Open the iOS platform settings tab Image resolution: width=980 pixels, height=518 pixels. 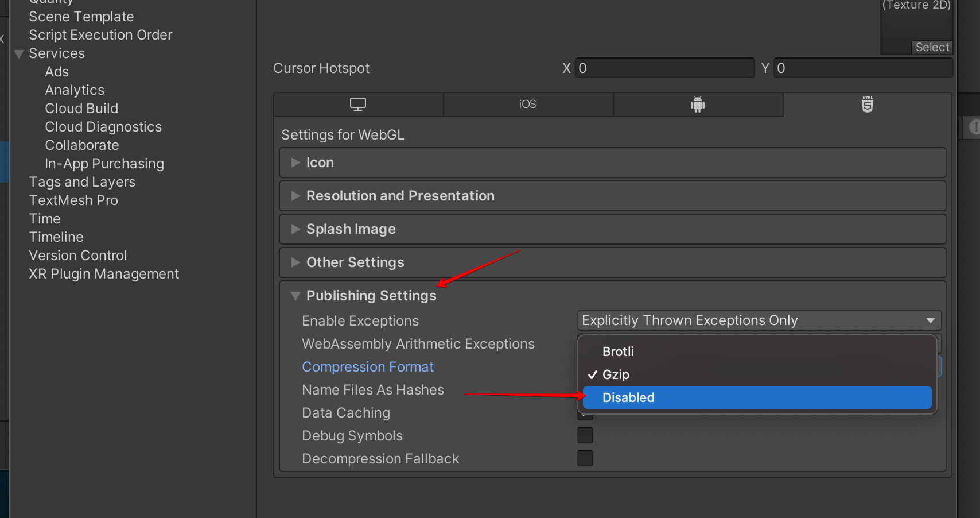[x=528, y=105]
